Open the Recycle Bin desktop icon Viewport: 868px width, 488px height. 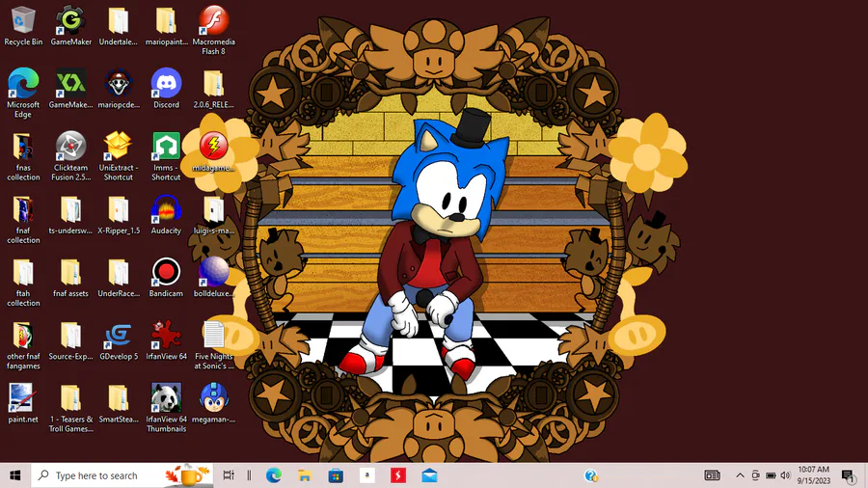(23, 27)
